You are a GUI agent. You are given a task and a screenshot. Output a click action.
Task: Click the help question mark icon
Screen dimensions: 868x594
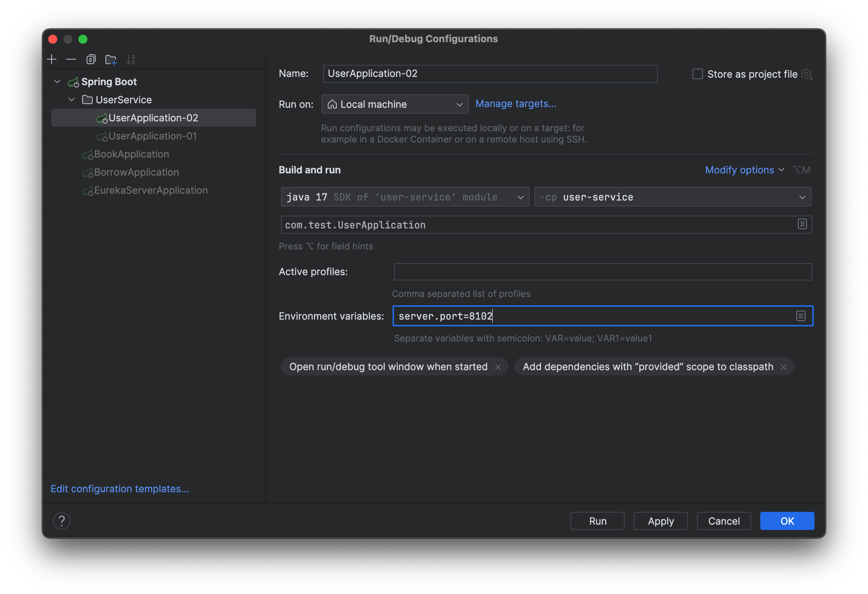[62, 521]
